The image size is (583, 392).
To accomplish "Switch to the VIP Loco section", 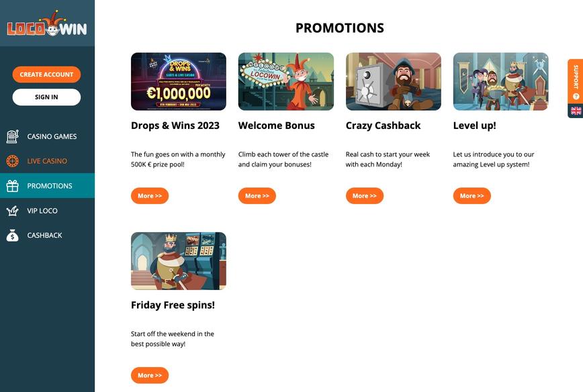I will tap(46, 210).
